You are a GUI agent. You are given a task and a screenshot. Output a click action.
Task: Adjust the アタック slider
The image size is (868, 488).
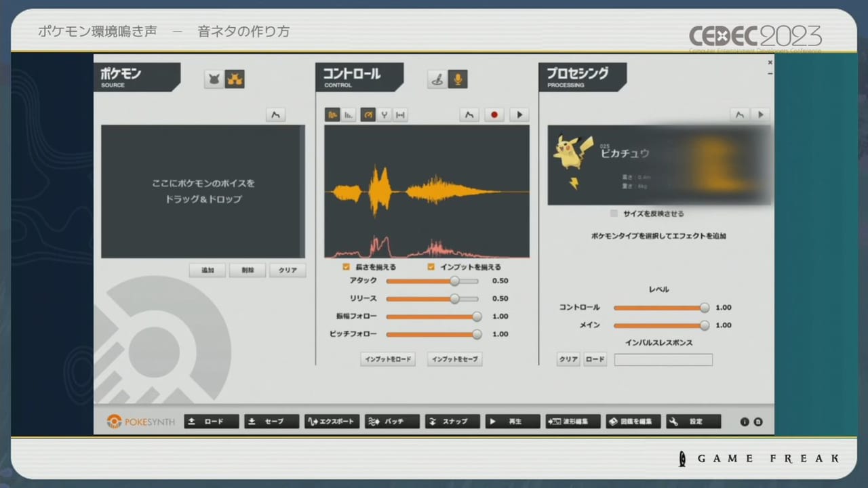(x=432, y=281)
